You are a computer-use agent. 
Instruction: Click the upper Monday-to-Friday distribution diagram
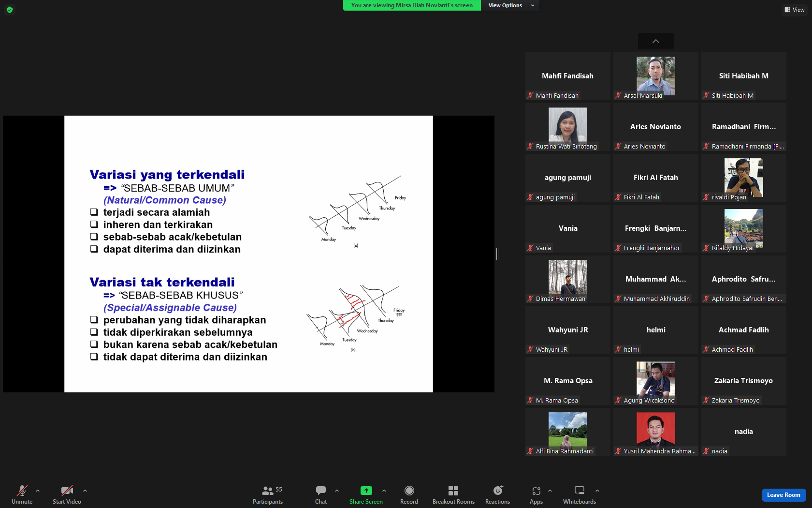pos(358,212)
